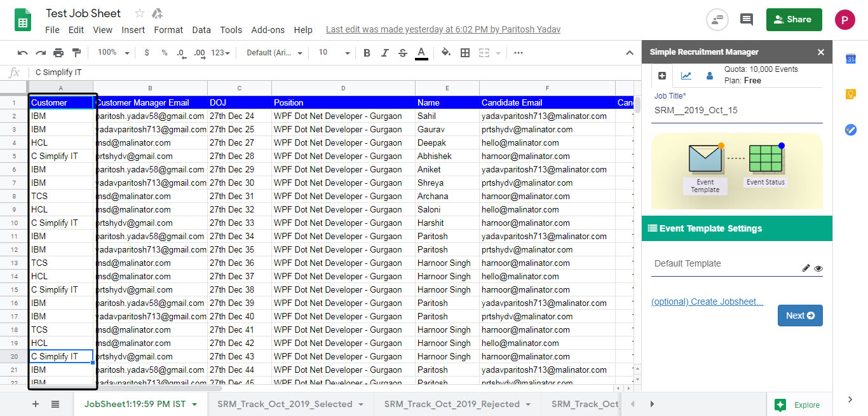This screenshot has width=868, height=416.
Task: Click the Add Sheet plus button
Action: [x=36, y=404]
